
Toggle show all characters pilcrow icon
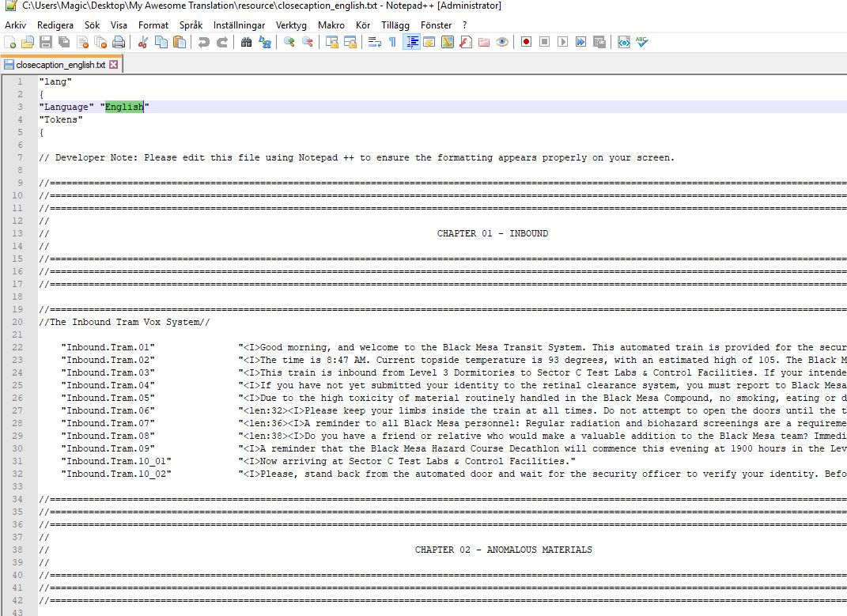point(393,42)
